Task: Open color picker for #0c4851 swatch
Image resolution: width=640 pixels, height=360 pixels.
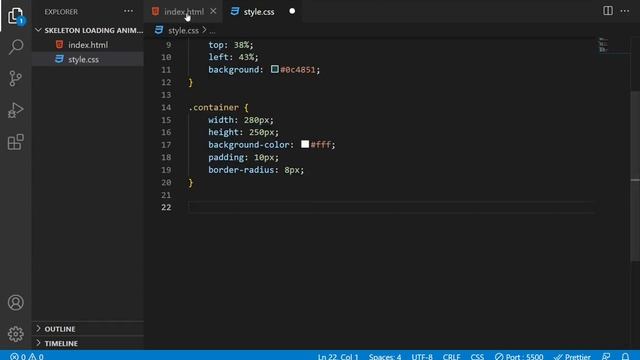Action: (x=275, y=69)
